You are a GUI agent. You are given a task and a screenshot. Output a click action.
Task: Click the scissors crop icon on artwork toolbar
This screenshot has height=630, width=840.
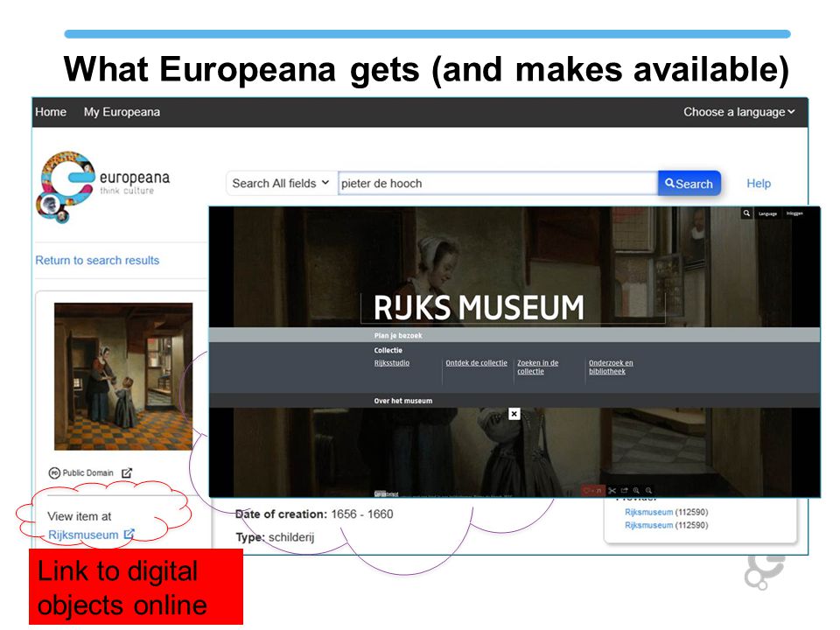coord(612,491)
